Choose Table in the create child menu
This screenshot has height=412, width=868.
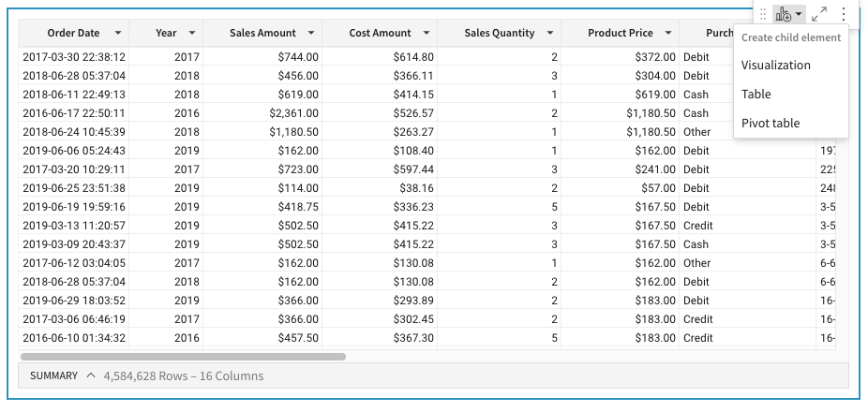point(756,95)
